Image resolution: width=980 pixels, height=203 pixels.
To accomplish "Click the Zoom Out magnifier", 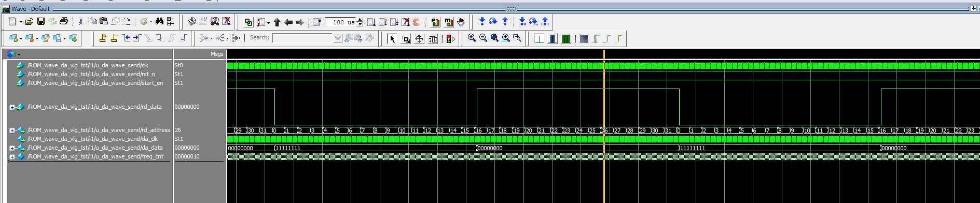I will click(483, 38).
